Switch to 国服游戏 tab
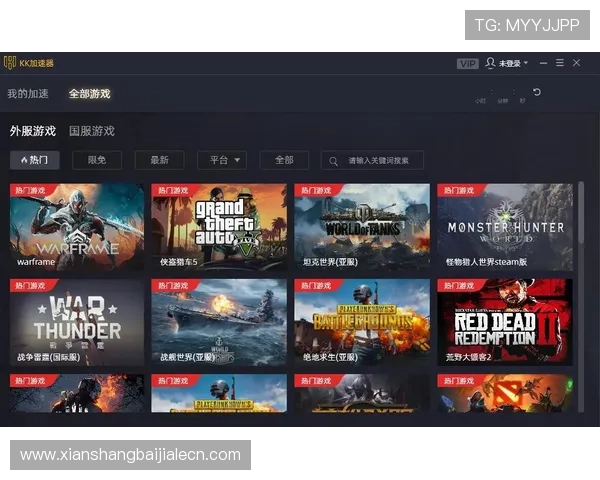600x480 pixels. point(91,131)
